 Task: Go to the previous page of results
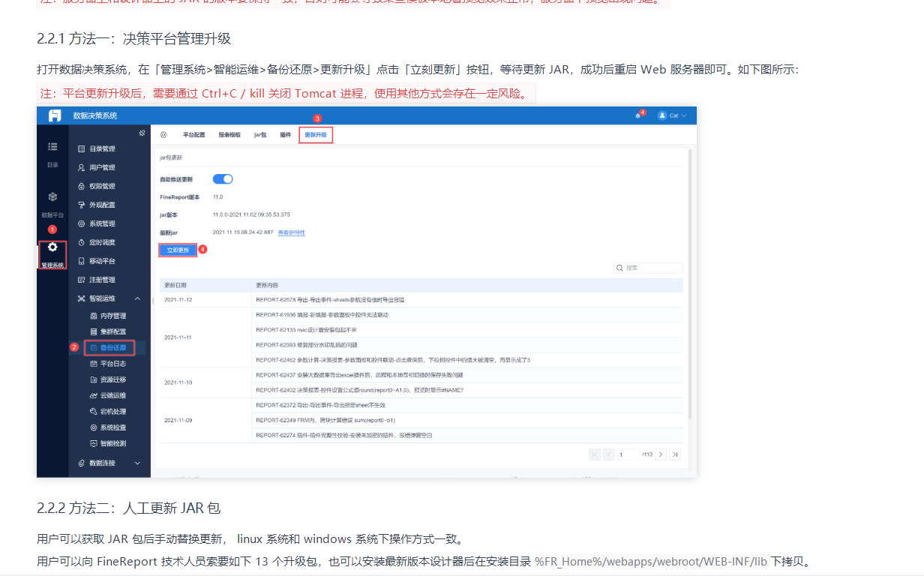[609, 454]
